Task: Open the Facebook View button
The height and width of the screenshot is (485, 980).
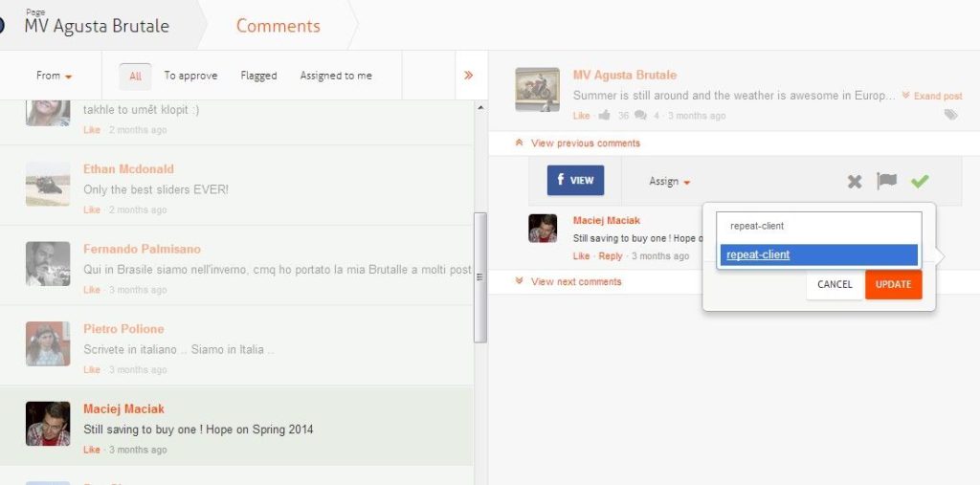Action: click(x=575, y=180)
